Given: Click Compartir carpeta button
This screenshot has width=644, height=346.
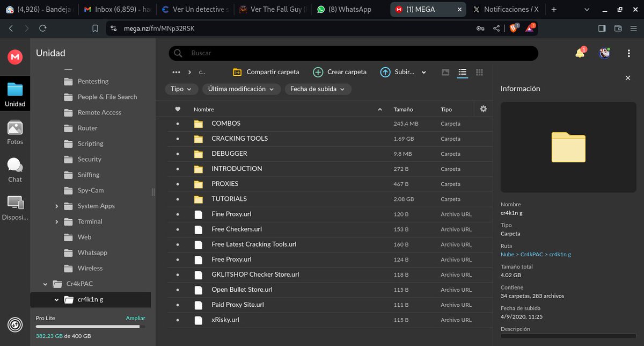Looking at the screenshot, I should pyautogui.click(x=266, y=72).
